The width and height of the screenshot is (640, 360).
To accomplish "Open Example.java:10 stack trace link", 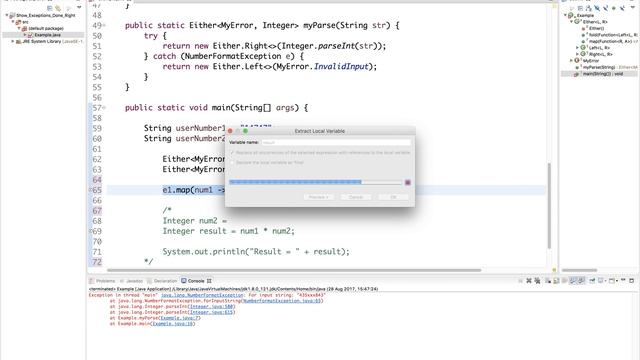I will (172, 324).
